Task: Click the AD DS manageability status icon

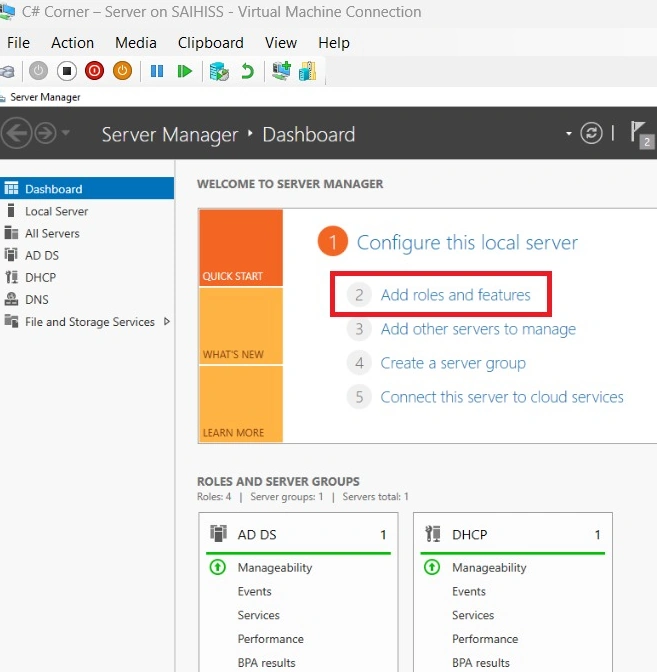Action: point(218,567)
